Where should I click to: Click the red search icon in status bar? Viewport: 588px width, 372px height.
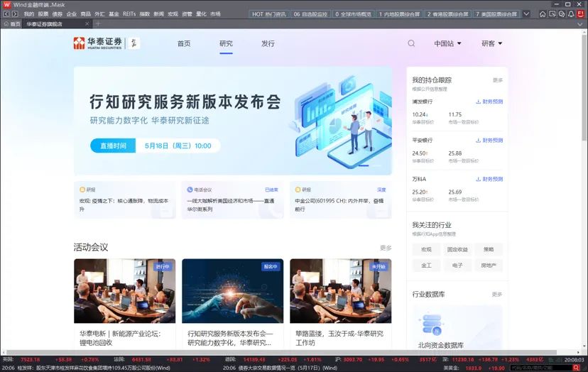click(x=577, y=368)
